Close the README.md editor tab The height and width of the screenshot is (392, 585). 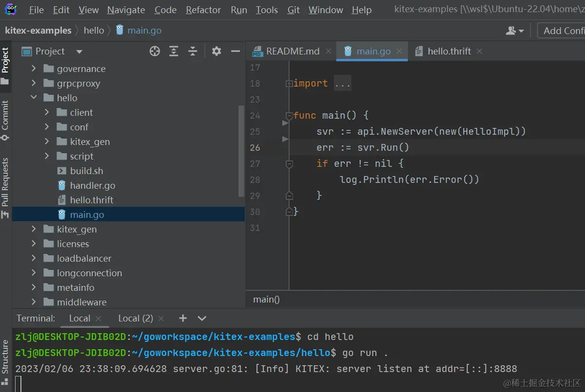tap(329, 51)
